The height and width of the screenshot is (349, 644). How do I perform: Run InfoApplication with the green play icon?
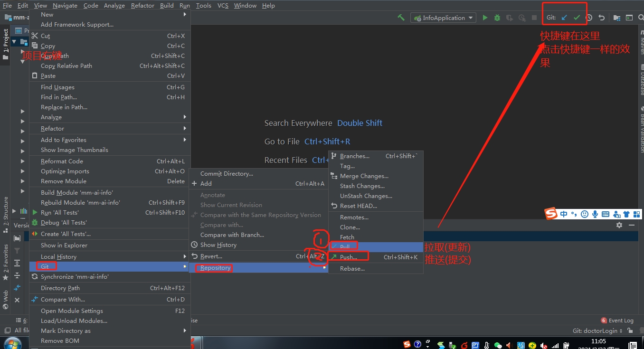point(485,18)
